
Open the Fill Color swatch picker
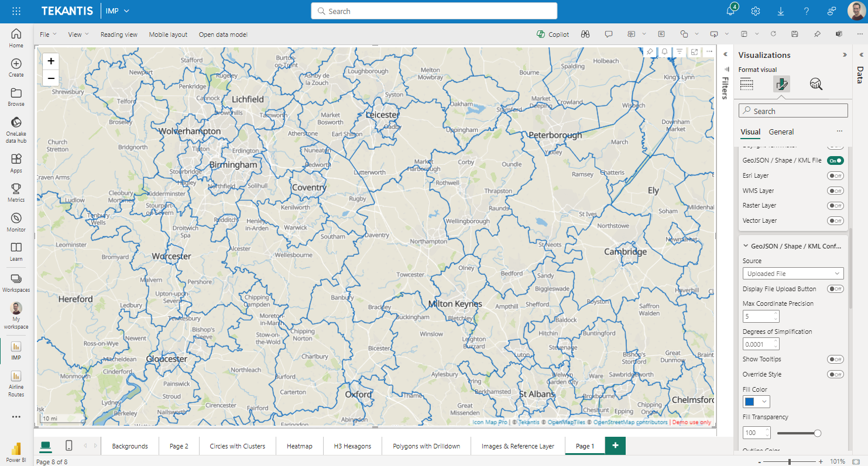pyautogui.click(x=756, y=402)
